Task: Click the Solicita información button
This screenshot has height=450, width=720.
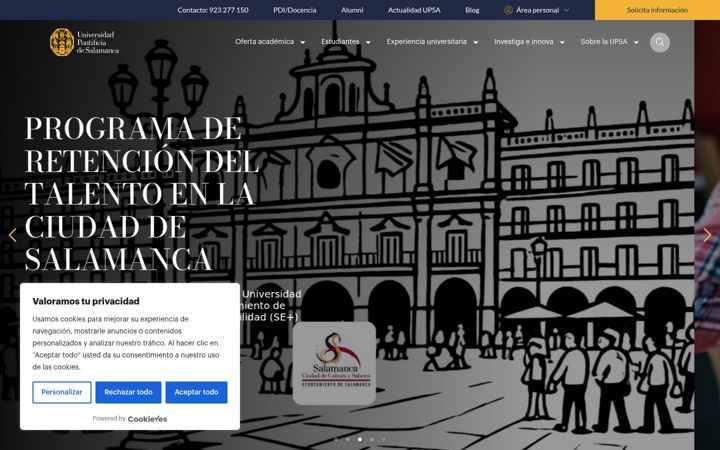Action: click(x=657, y=10)
